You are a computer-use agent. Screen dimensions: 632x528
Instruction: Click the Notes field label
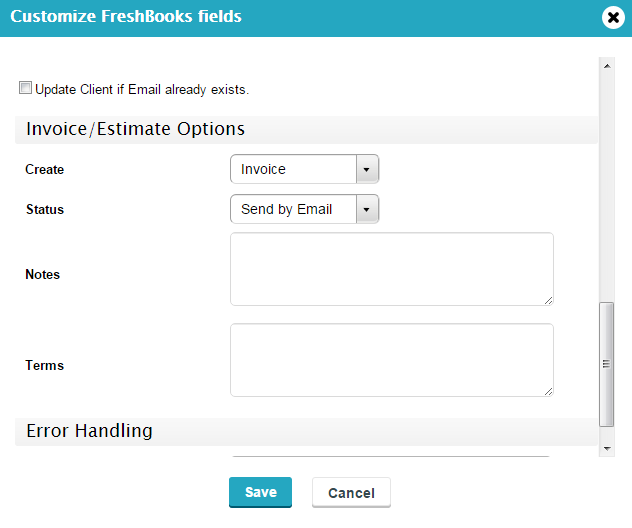point(42,274)
